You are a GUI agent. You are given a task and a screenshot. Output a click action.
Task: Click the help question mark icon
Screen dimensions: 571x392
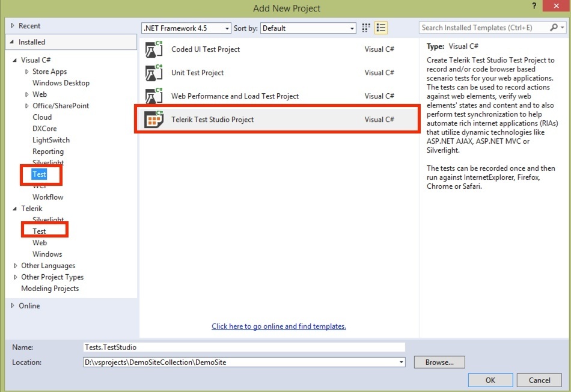[534, 6]
